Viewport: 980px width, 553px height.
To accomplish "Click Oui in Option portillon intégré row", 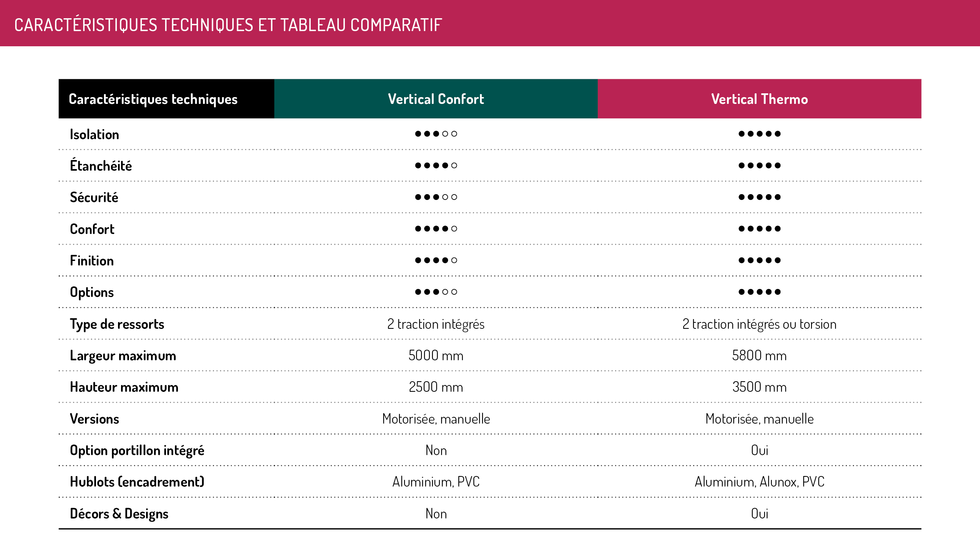I will point(759,450).
